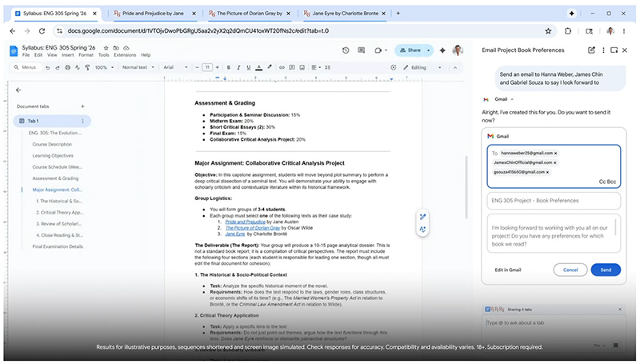Start a new chat in side panel

click(591, 50)
